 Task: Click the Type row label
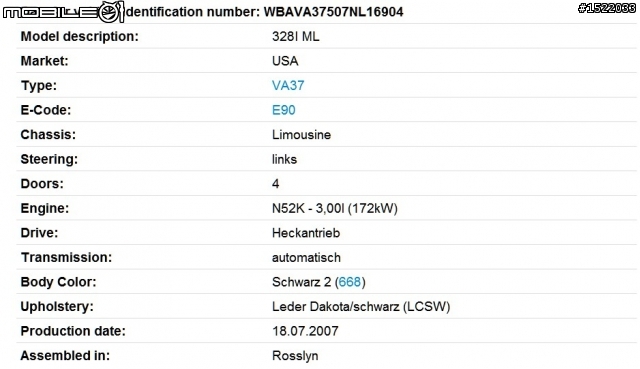39,86
